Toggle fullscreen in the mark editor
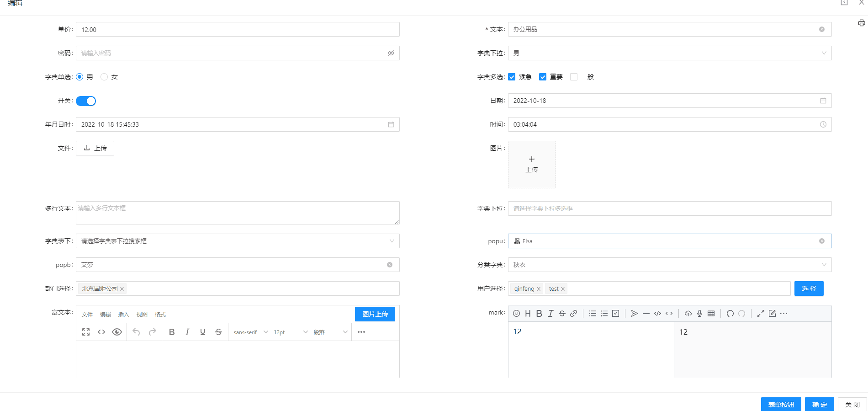This screenshot has width=868, height=411. (761, 313)
